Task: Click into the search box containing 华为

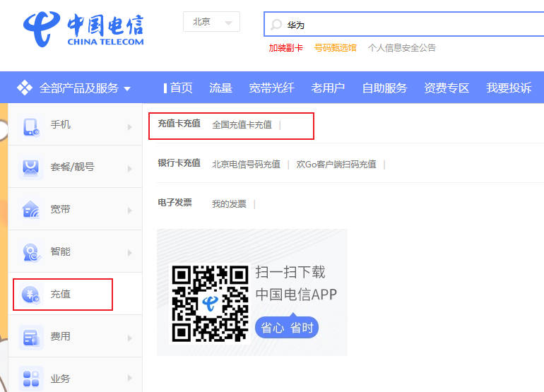Action: 404,24
